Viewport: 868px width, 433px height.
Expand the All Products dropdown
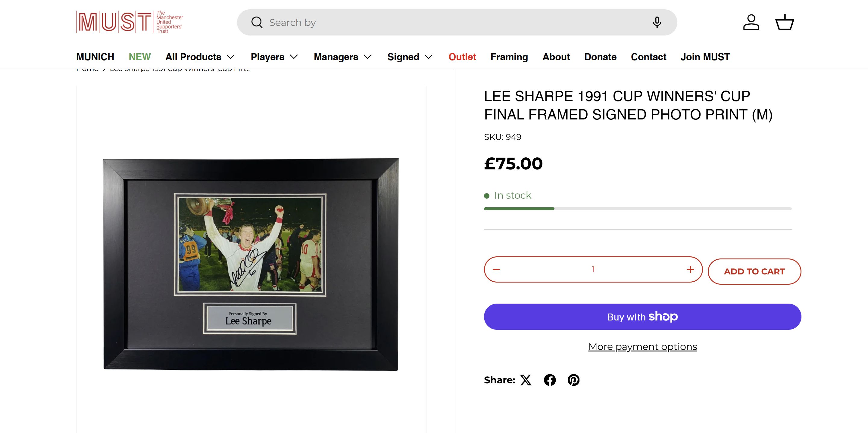click(x=200, y=57)
